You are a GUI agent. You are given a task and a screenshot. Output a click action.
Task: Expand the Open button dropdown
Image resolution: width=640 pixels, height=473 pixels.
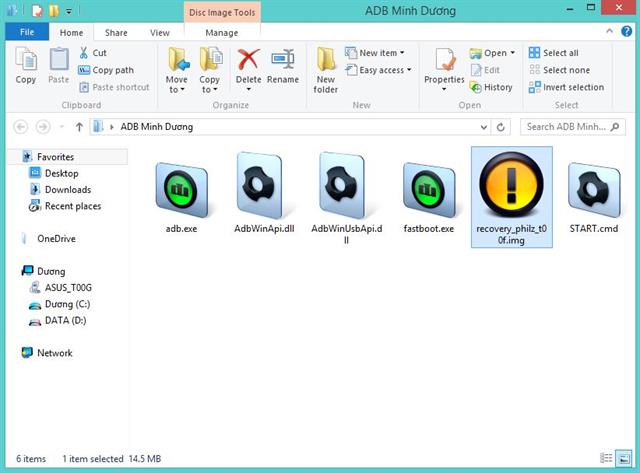click(513, 53)
